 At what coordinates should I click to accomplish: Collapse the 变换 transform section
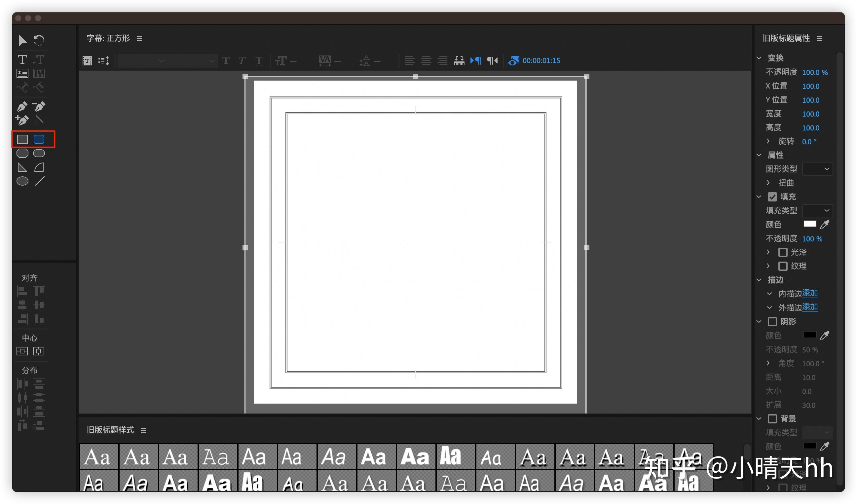point(759,58)
